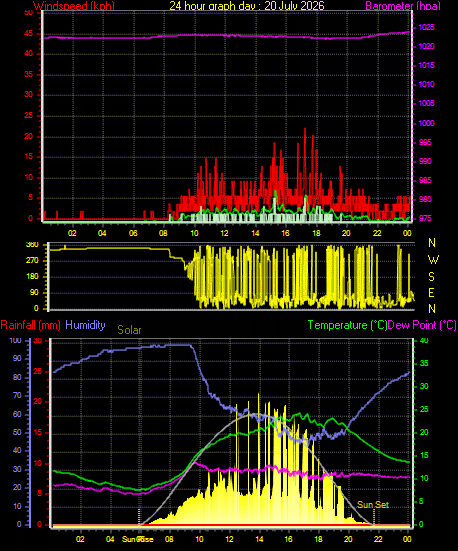Click wind direction scale value 180
Viewport: 458px width, 551px height.
point(32,277)
